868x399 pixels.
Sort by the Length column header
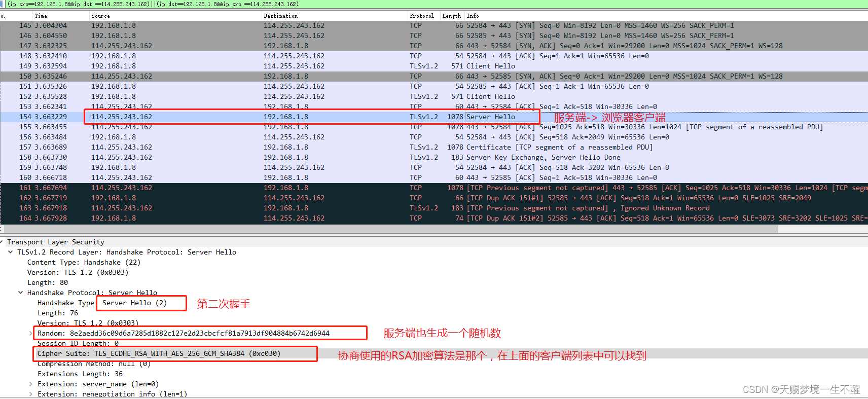pyautogui.click(x=451, y=16)
